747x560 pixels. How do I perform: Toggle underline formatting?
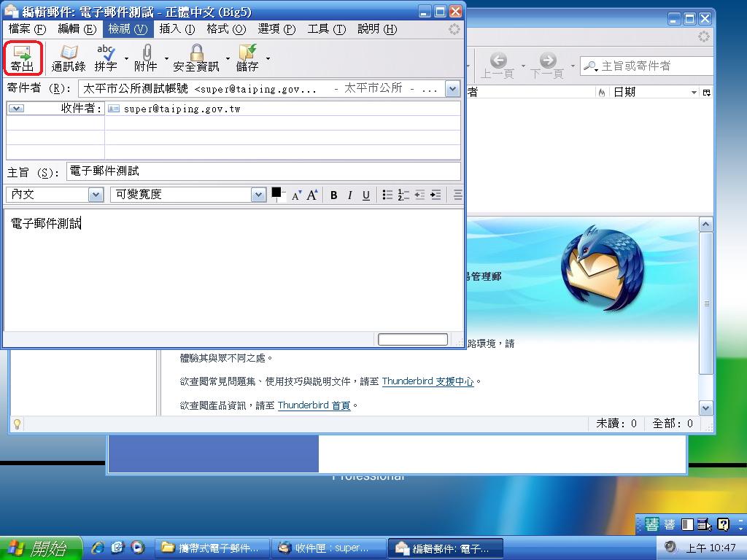pyautogui.click(x=365, y=195)
